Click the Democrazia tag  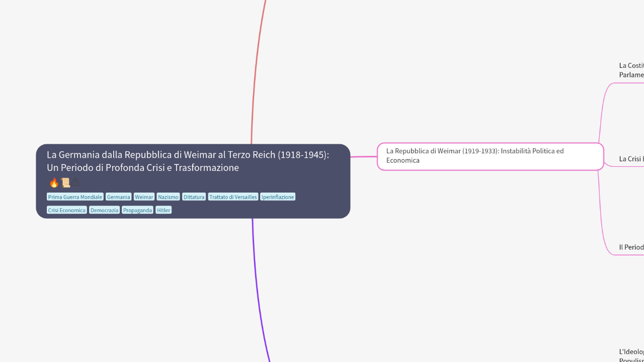pyautogui.click(x=104, y=210)
